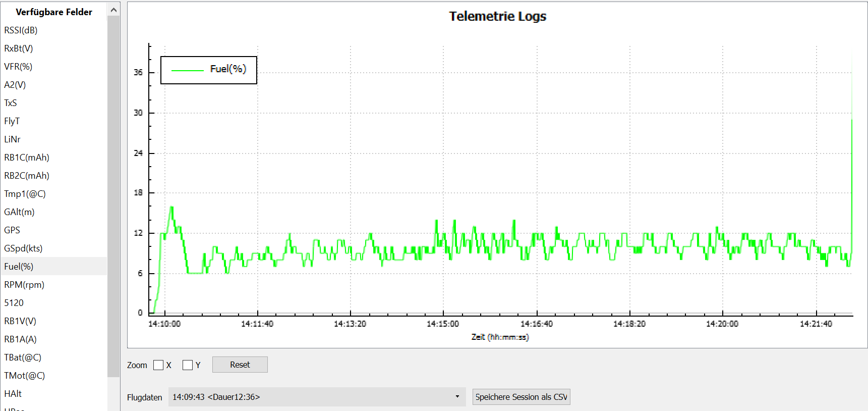Select RSSI(dB) in available fields

coord(21,30)
